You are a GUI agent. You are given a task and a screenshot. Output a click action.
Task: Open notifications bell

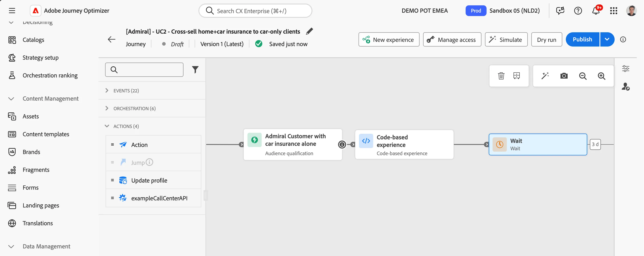[596, 10]
